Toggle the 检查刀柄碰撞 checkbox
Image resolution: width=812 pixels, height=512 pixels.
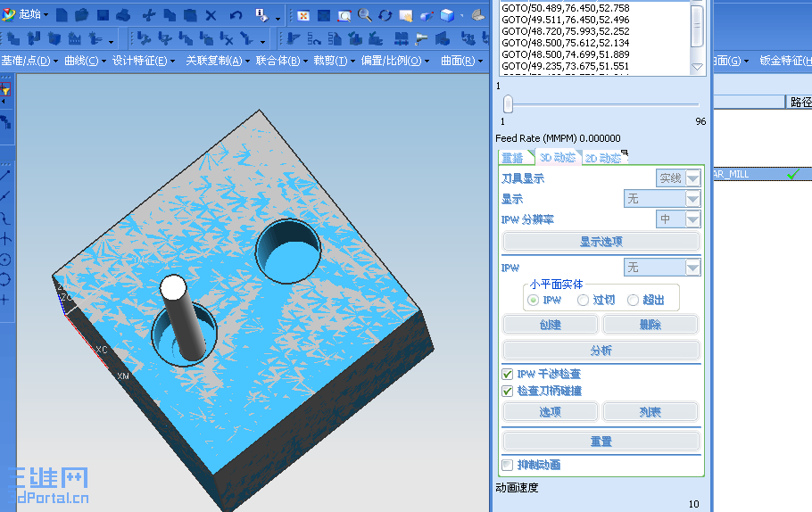point(508,391)
